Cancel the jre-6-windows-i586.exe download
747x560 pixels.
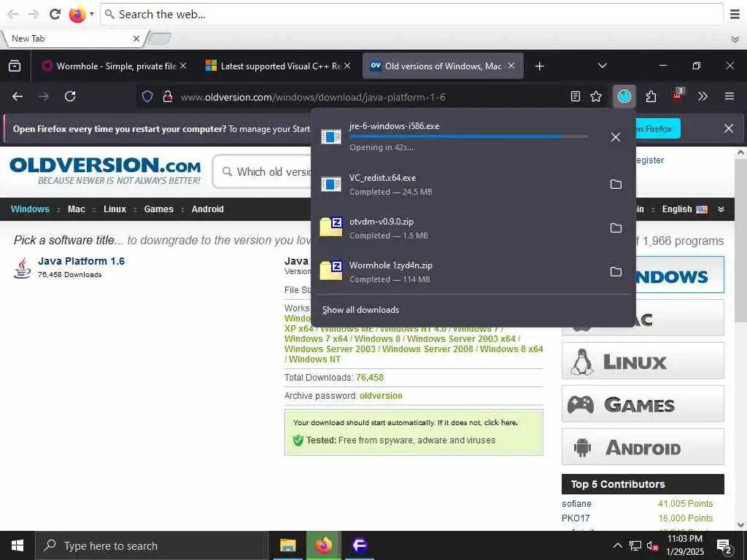click(616, 137)
